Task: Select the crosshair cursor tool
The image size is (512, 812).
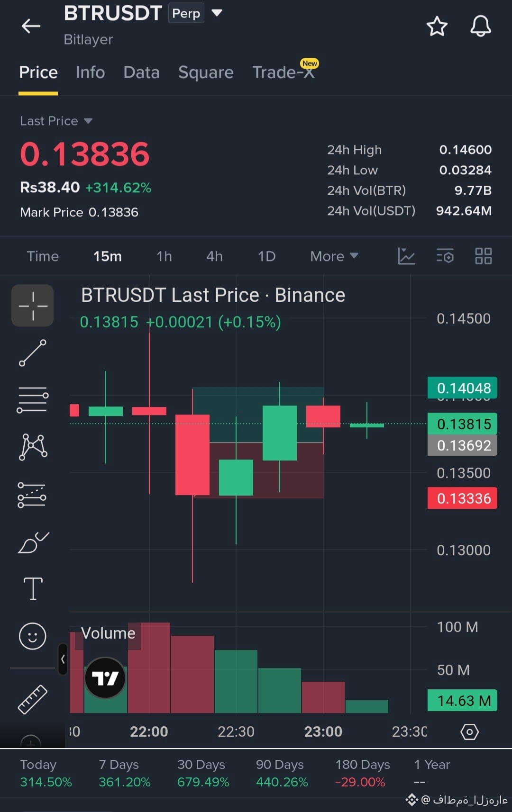Action: 33,306
